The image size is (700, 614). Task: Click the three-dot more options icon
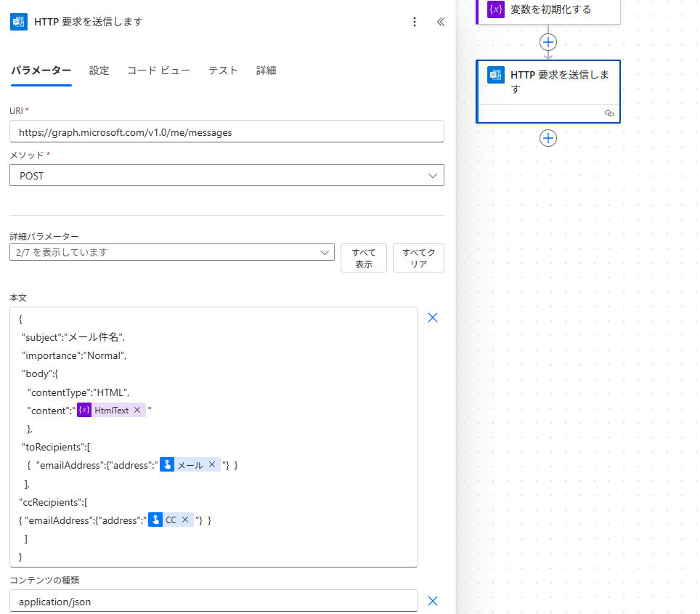(415, 22)
